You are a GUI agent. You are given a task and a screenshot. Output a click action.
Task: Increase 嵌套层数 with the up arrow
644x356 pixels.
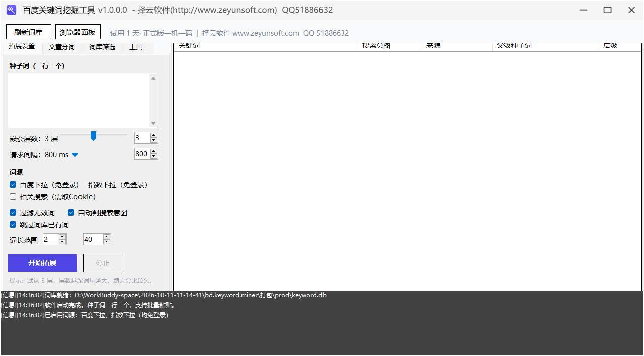click(154, 135)
